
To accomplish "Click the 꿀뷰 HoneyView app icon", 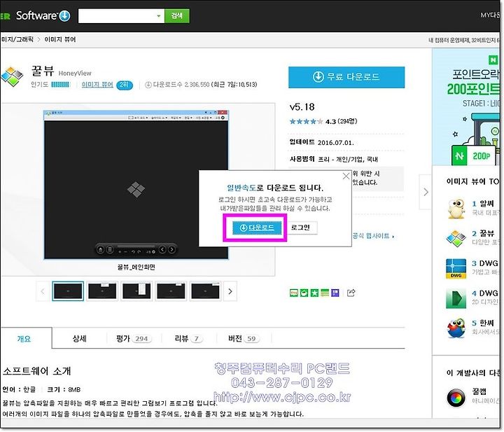I will 12,77.
